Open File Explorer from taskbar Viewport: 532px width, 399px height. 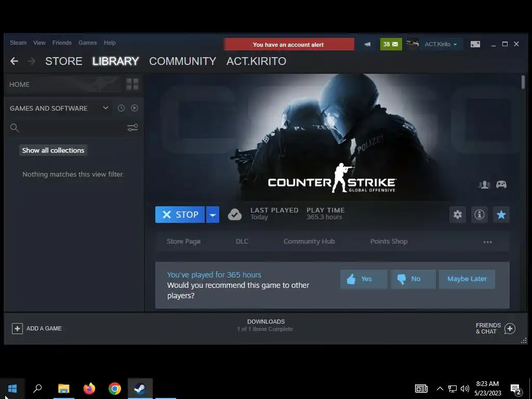click(64, 389)
